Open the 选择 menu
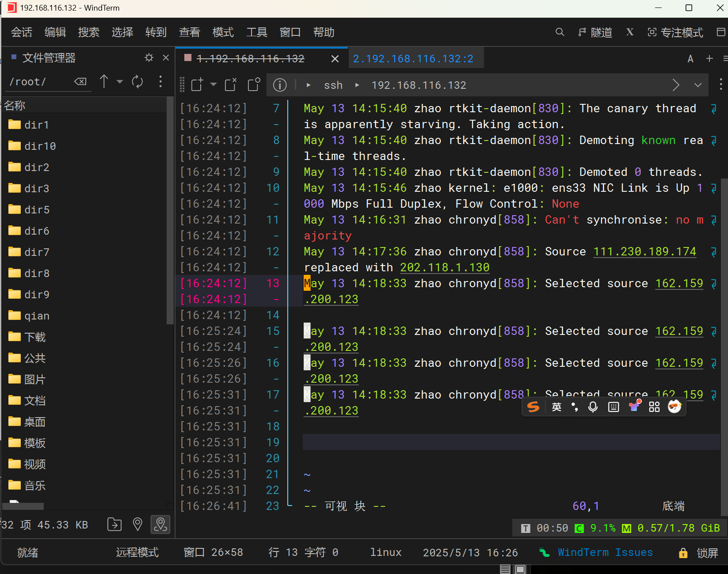 point(122,32)
